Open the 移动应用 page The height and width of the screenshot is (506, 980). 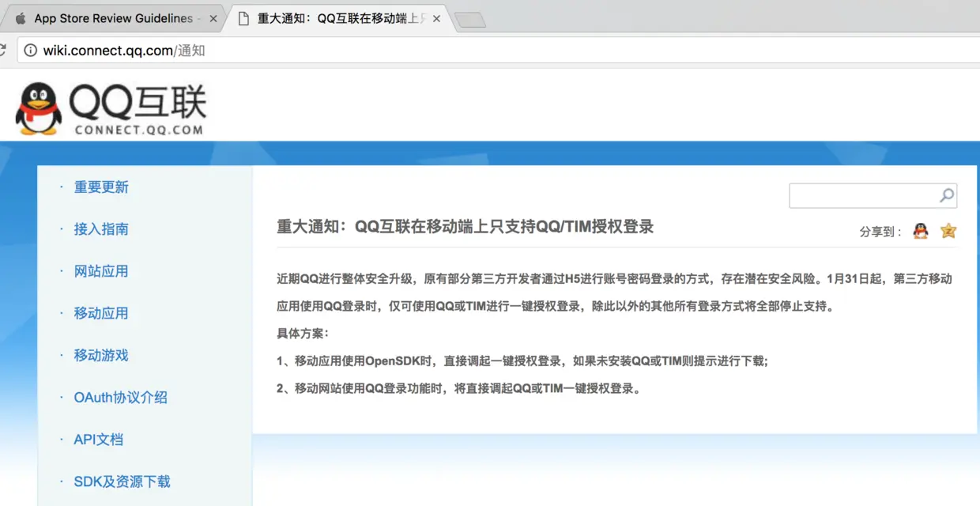pyautogui.click(x=100, y=313)
